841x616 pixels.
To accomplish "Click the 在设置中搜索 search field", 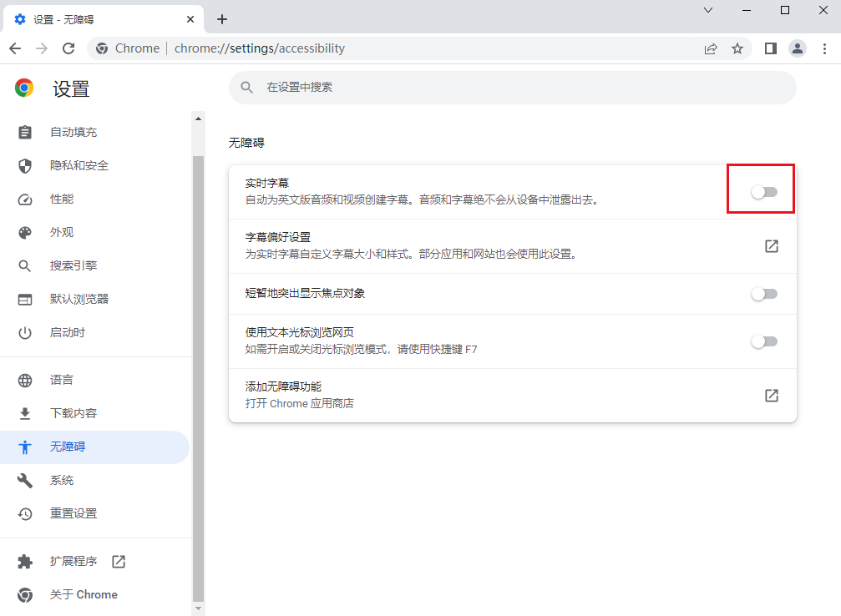I will tap(512, 88).
